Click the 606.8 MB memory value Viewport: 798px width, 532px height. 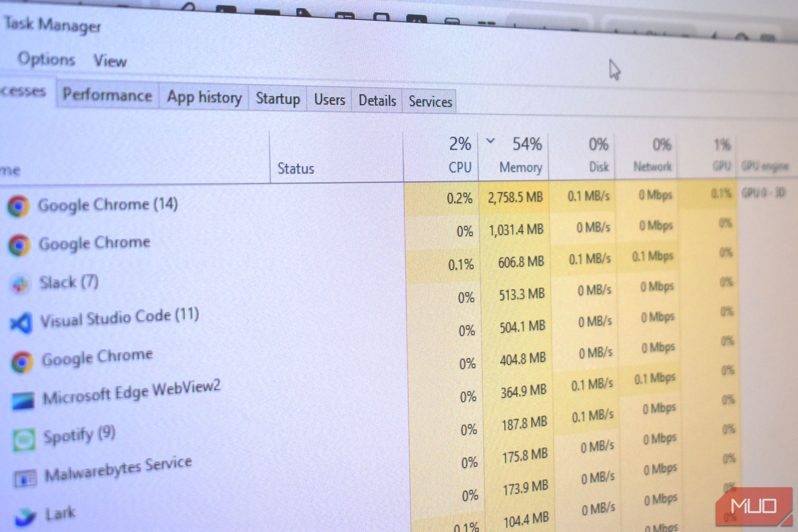pyautogui.click(x=521, y=262)
